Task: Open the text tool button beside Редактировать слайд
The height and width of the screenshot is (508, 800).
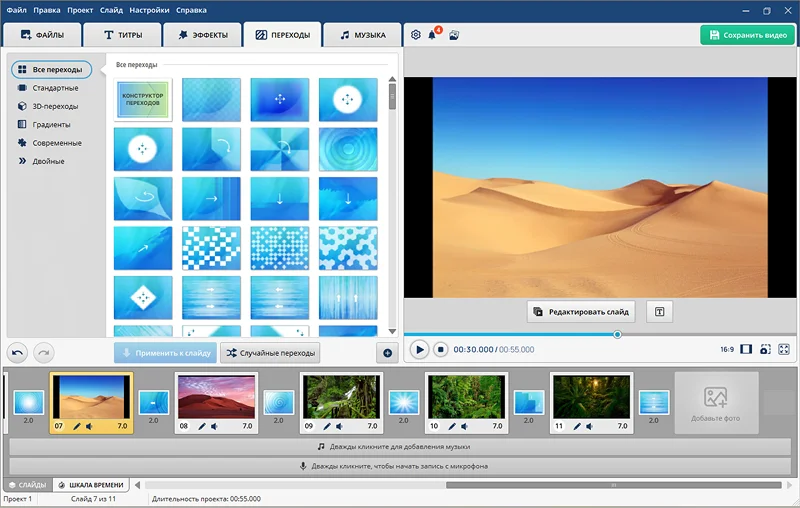Action: [659, 312]
